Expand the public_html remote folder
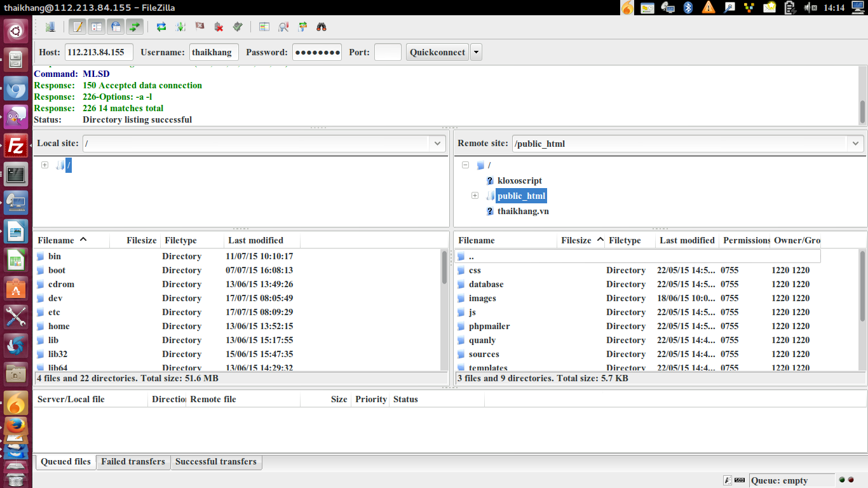The width and height of the screenshot is (868, 488). (x=475, y=196)
